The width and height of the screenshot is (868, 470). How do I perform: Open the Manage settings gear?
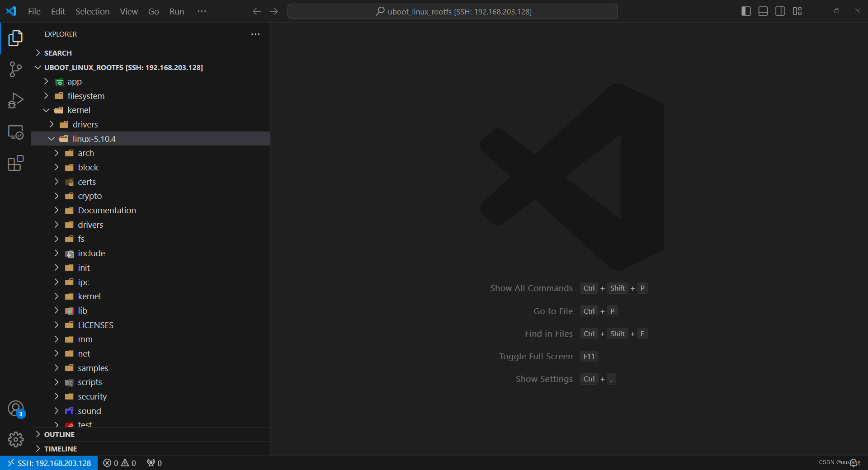pos(16,439)
